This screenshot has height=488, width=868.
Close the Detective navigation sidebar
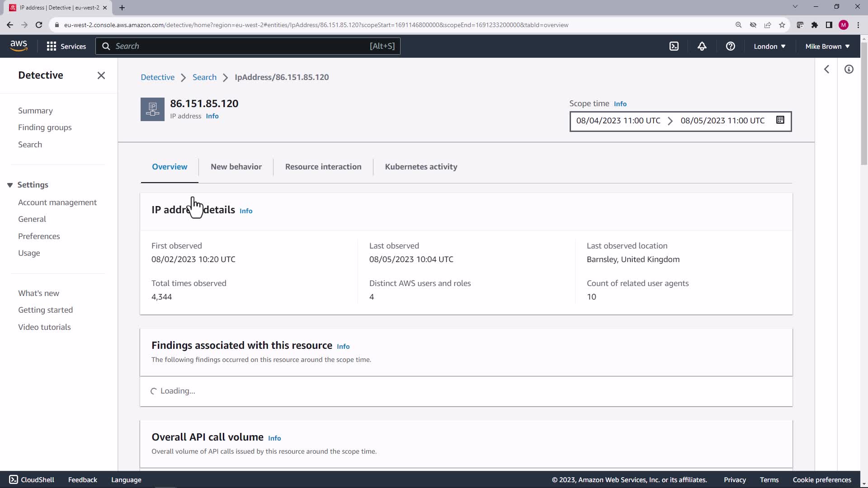[x=101, y=75]
